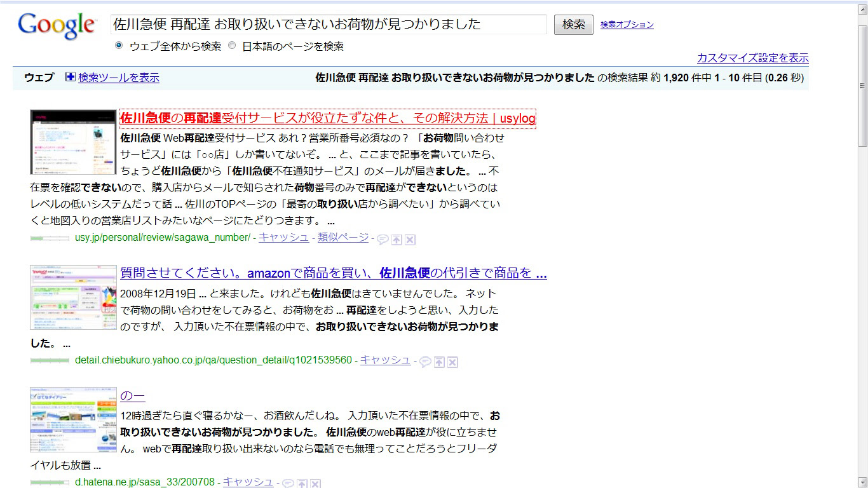868x488 pixels.
Task: Open カスタマイズ設定を表示 link
Action: point(753,58)
